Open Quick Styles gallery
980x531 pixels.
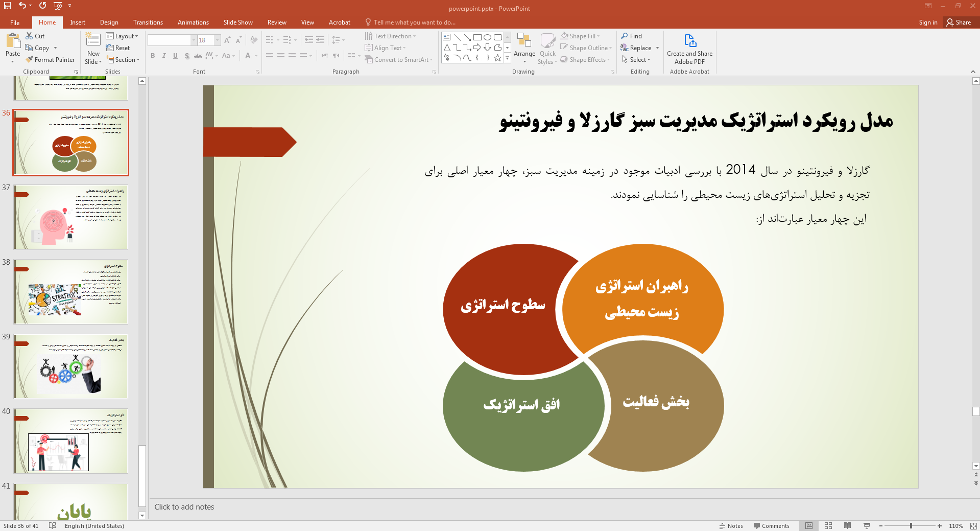click(x=547, y=49)
